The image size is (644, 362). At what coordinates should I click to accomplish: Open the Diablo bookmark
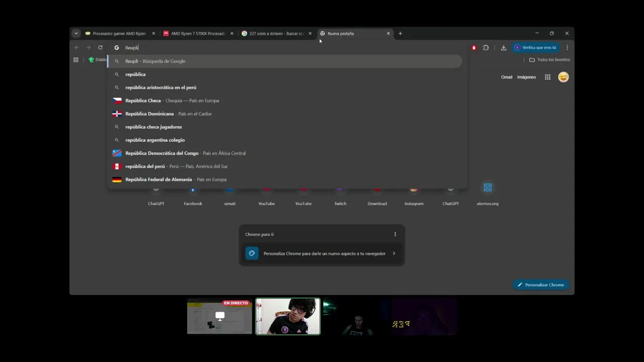(98, 59)
